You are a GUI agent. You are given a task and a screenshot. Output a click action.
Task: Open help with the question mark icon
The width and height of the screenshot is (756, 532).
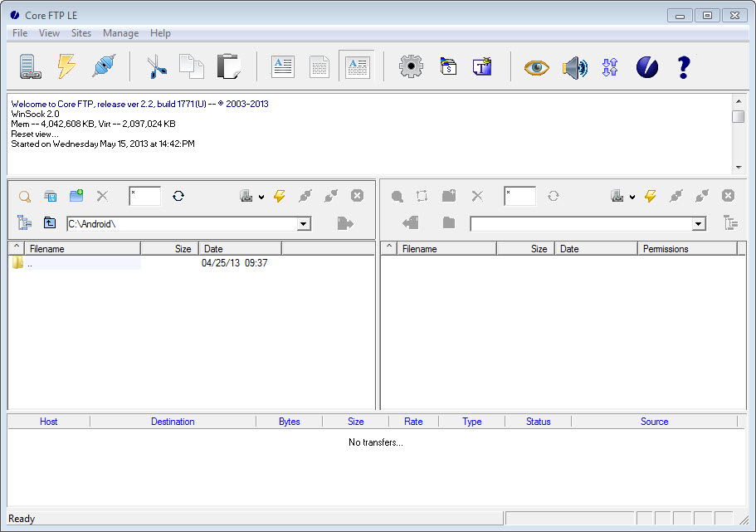click(684, 67)
